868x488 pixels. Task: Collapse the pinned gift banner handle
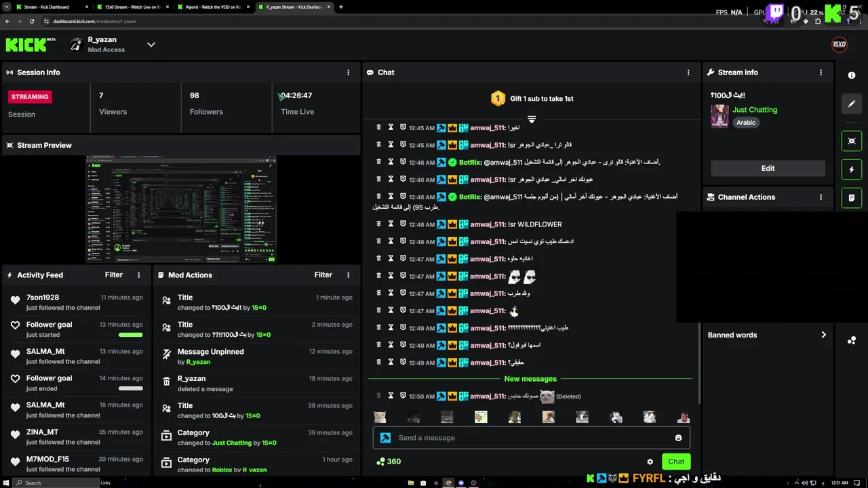click(532, 119)
